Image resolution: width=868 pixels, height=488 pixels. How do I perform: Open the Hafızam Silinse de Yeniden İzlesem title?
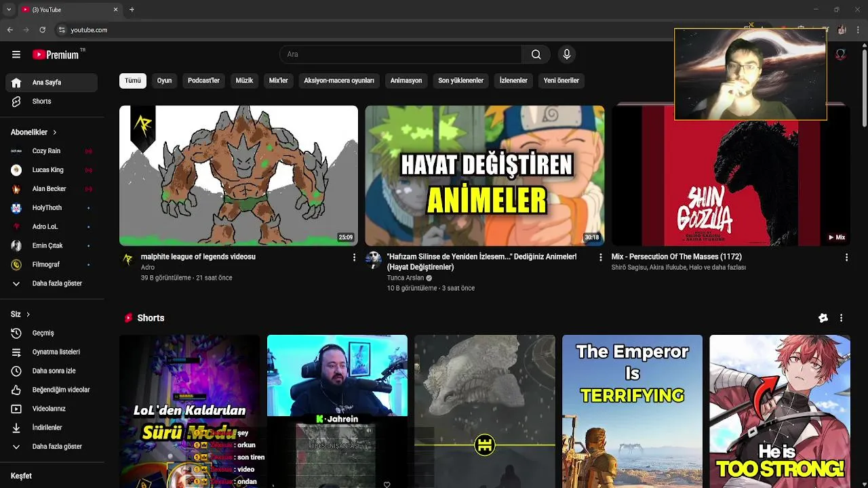pos(481,262)
